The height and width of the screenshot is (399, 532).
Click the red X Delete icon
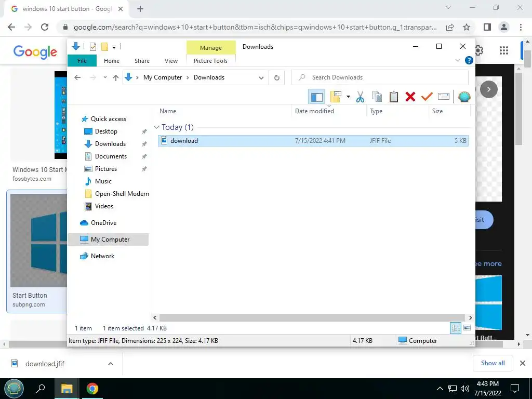click(410, 97)
